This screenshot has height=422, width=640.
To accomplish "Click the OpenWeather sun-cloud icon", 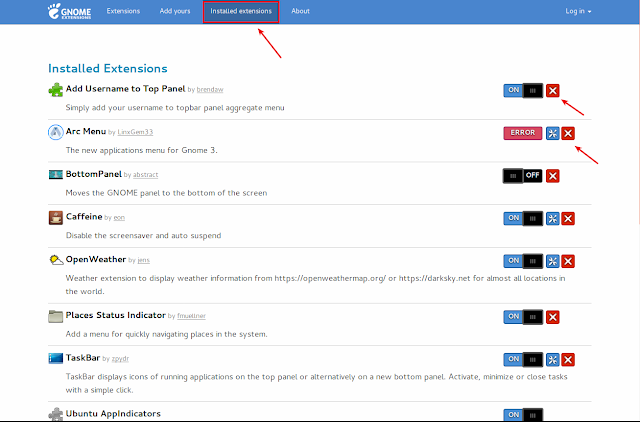I will [x=56, y=260].
